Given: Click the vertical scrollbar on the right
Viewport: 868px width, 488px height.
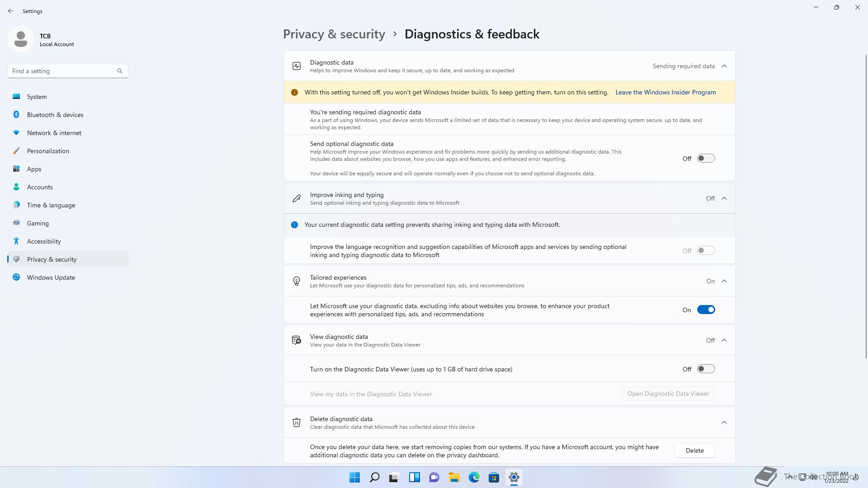Looking at the screenshot, I should [866, 206].
